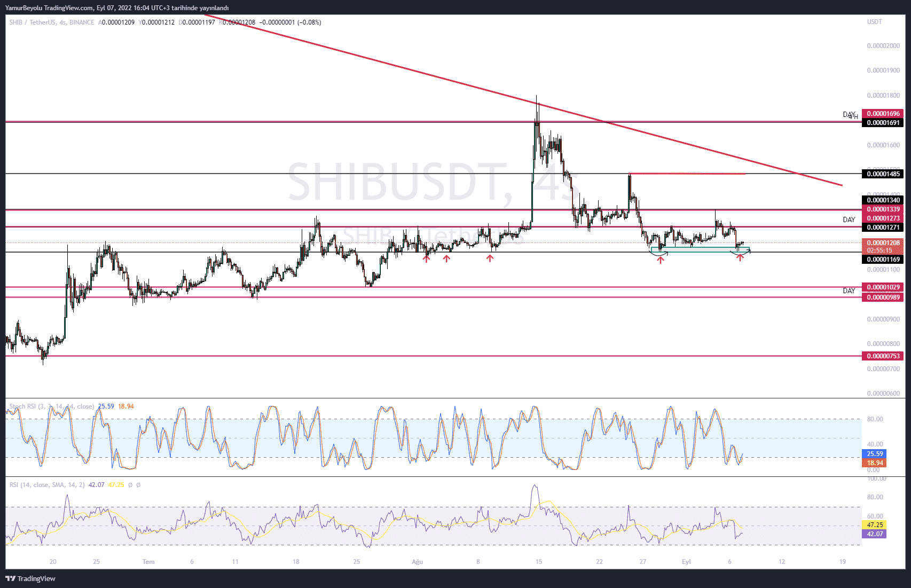Click second red arrow from the left
Viewport: 911px width, 588px height.
446,258
